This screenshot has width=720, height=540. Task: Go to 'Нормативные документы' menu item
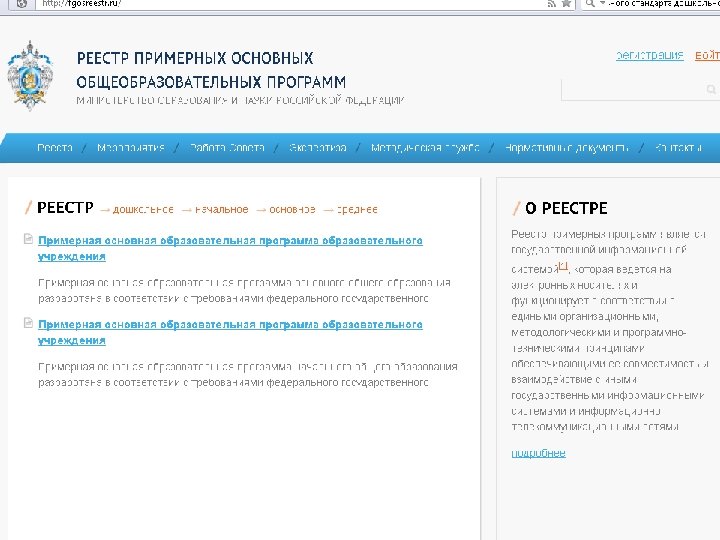pos(567,148)
